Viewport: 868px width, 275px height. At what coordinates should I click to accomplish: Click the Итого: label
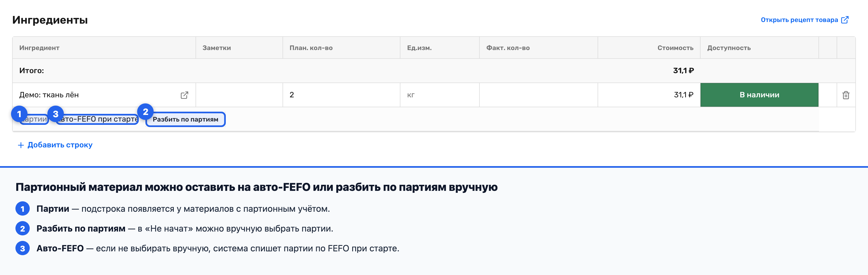click(31, 71)
